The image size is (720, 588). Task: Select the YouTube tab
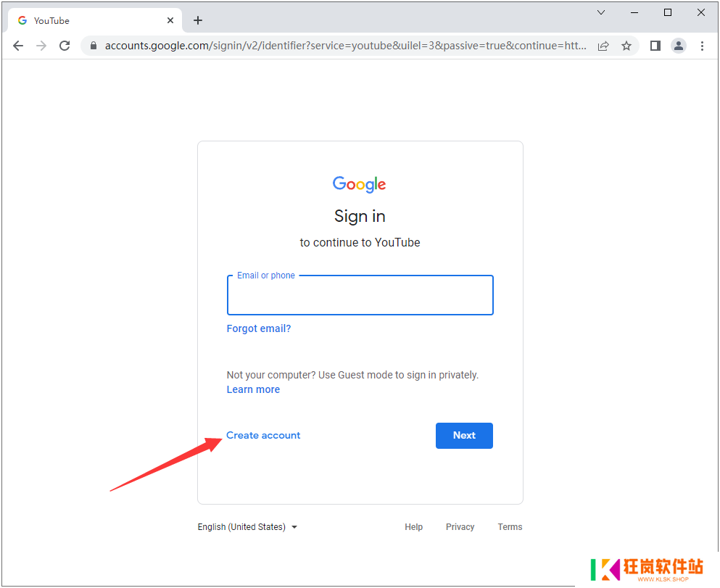coord(87,20)
